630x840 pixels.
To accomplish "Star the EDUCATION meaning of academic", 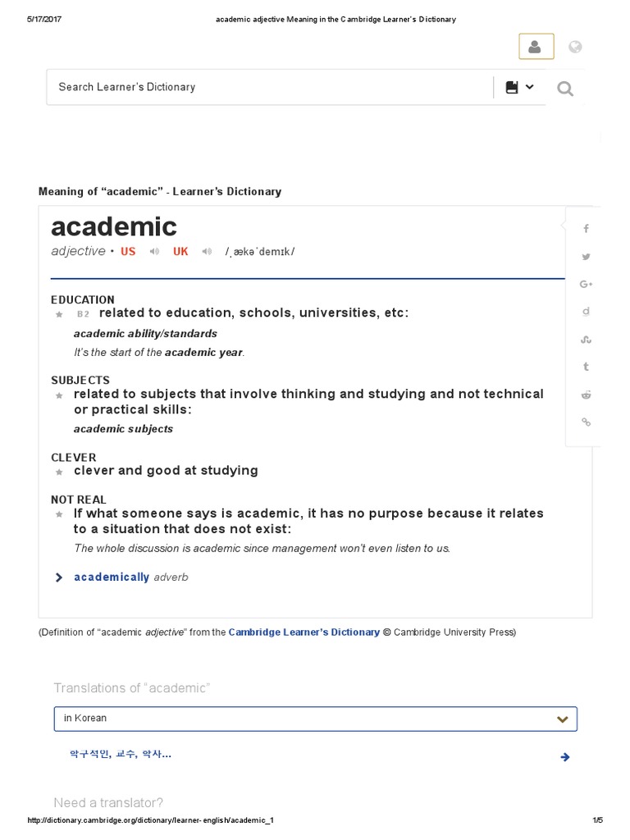I will (x=59, y=314).
